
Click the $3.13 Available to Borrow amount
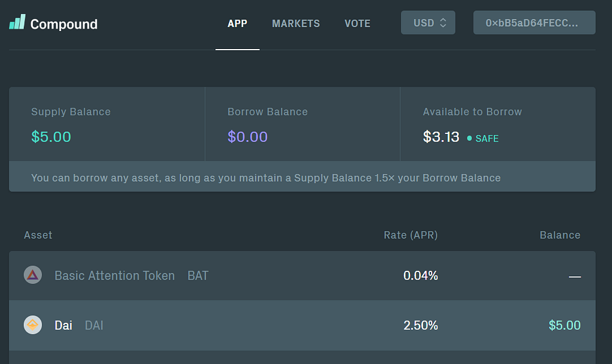tap(441, 136)
